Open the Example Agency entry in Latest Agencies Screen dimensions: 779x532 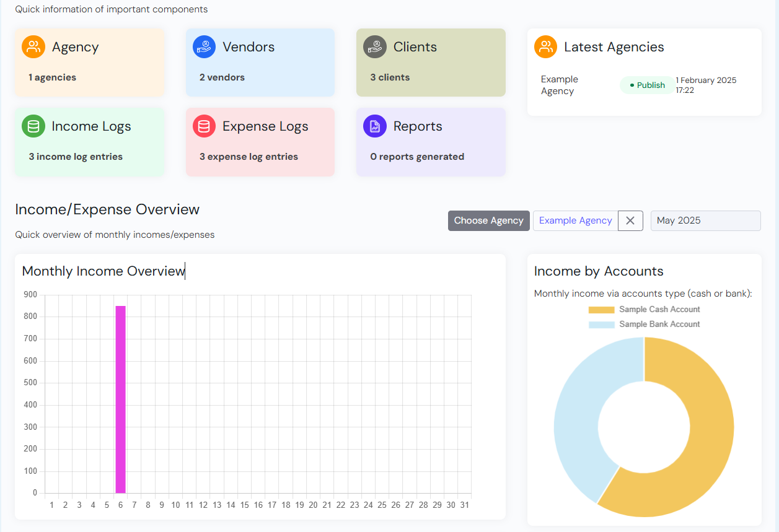pos(559,85)
